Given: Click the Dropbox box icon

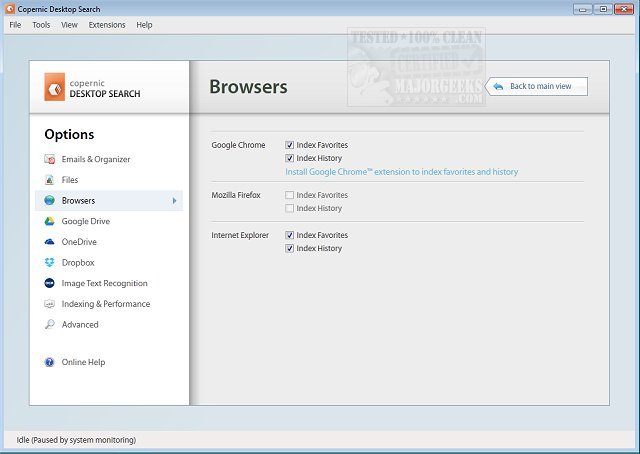Looking at the screenshot, I should [49, 263].
